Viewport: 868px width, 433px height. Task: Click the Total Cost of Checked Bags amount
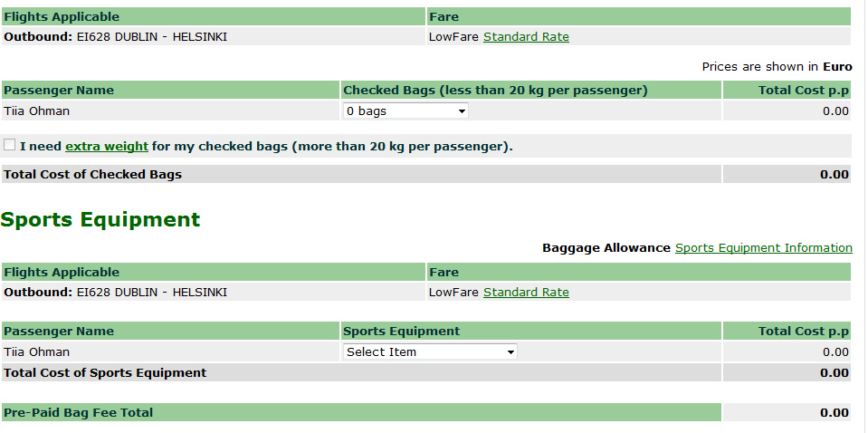834,175
